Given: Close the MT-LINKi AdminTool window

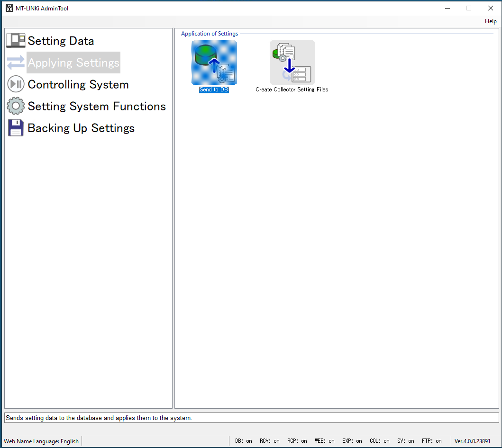Looking at the screenshot, I should tap(491, 9).
